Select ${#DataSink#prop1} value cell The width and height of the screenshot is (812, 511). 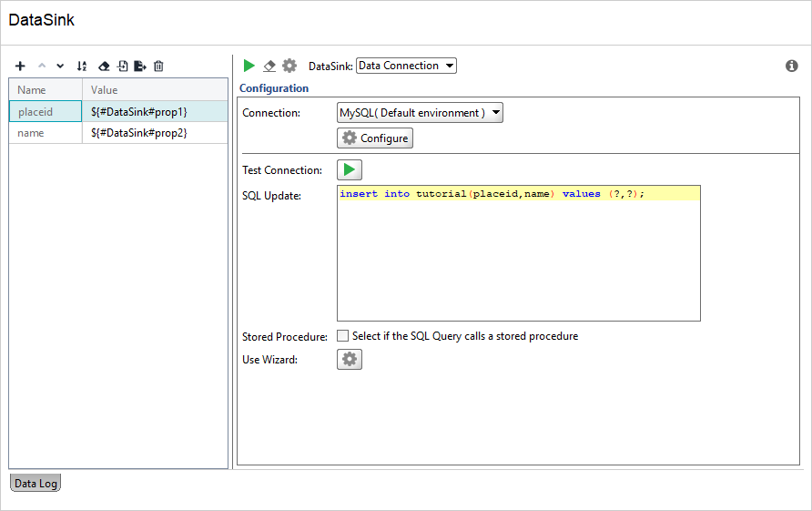pos(155,111)
